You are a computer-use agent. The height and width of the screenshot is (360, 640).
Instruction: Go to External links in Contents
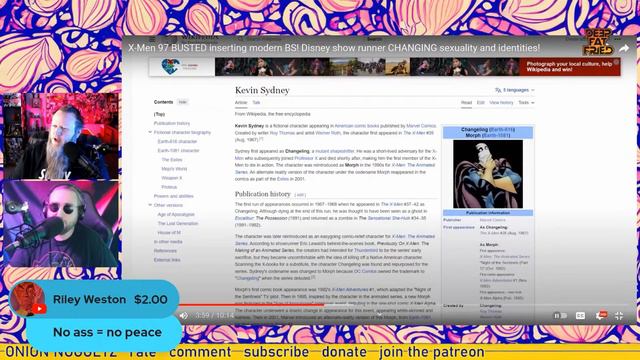tap(167, 260)
